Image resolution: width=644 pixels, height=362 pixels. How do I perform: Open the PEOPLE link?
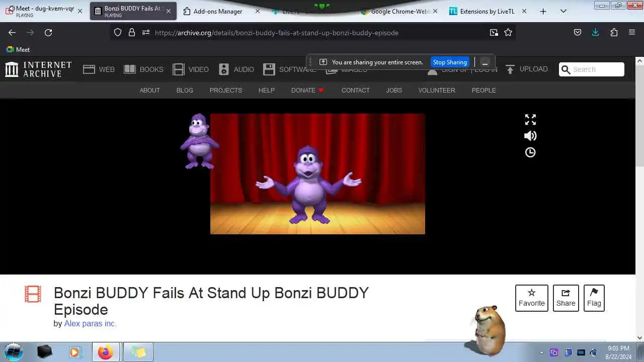tap(484, 90)
